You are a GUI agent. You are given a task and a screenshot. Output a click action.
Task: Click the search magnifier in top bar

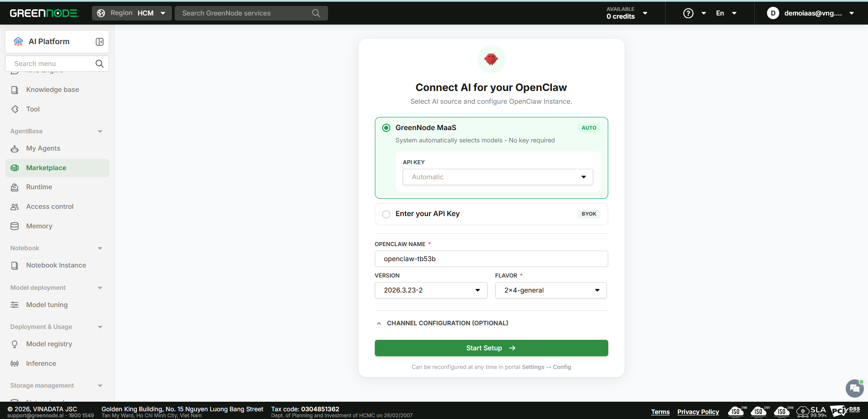pos(316,13)
